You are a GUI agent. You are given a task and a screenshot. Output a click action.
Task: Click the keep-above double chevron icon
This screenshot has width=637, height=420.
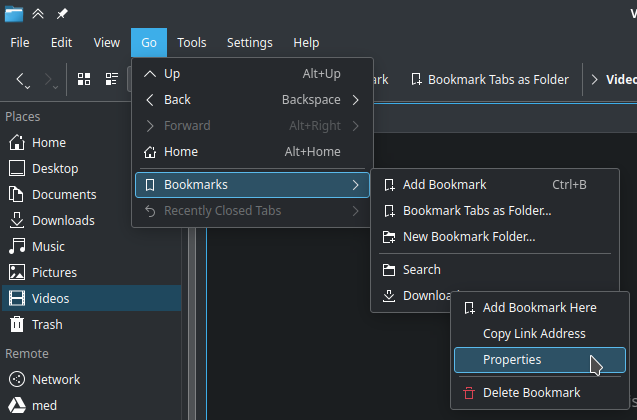[x=38, y=14]
